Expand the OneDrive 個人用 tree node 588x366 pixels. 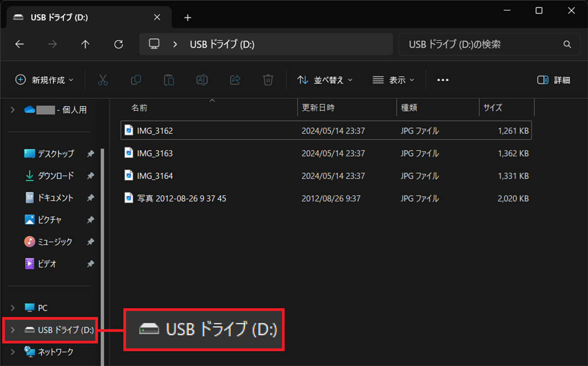point(13,110)
